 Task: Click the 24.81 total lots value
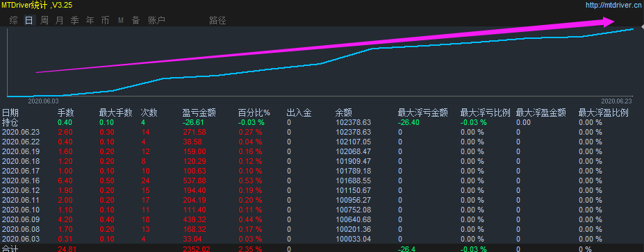tap(67, 249)
